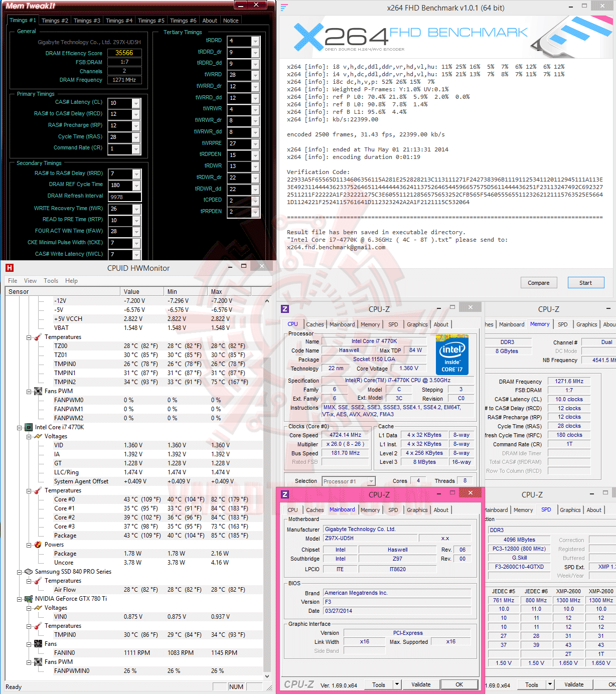Click the Fans icon under NVIDIA GeForce
Screen dimensions: 616x694
coord(38,644)
